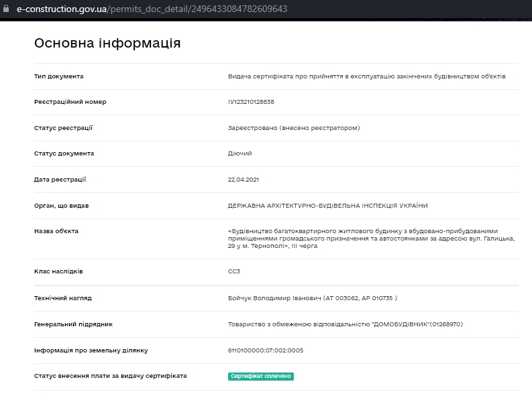Click the e-construction.gov.ua URL in the address bar
This screenshot has height=396, width=532.
click(x=152, y=9)
